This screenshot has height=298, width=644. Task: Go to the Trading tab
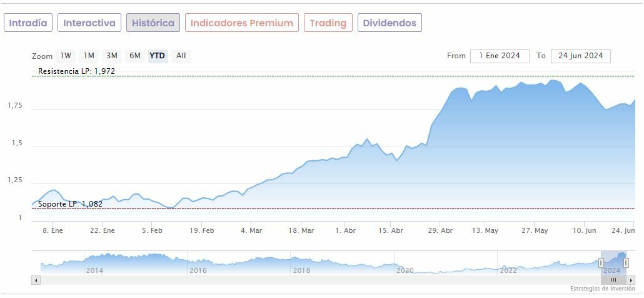tap(328, 23)
